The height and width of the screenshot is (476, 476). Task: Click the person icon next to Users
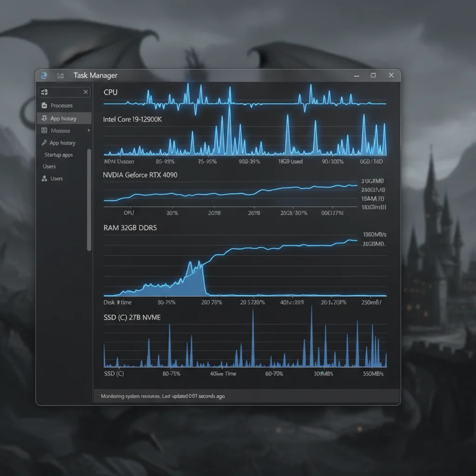click(44, 178)
